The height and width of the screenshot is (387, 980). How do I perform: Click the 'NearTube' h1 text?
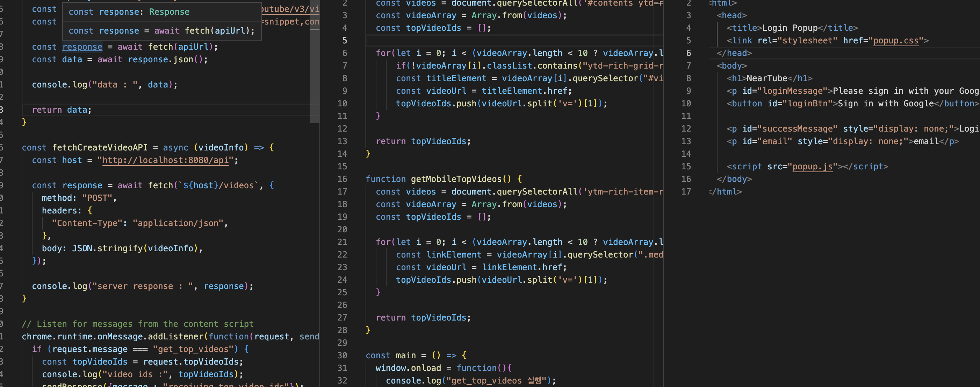click(766, 78)
